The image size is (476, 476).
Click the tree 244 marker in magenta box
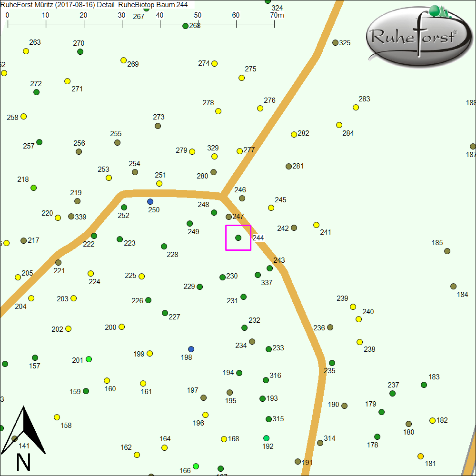pyautogui.click(x=238, y=238)
